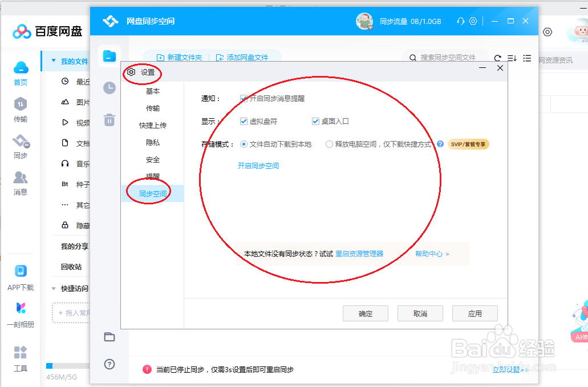
Task: Click the 重启资源管理器 link
Action: pos(359,254)
